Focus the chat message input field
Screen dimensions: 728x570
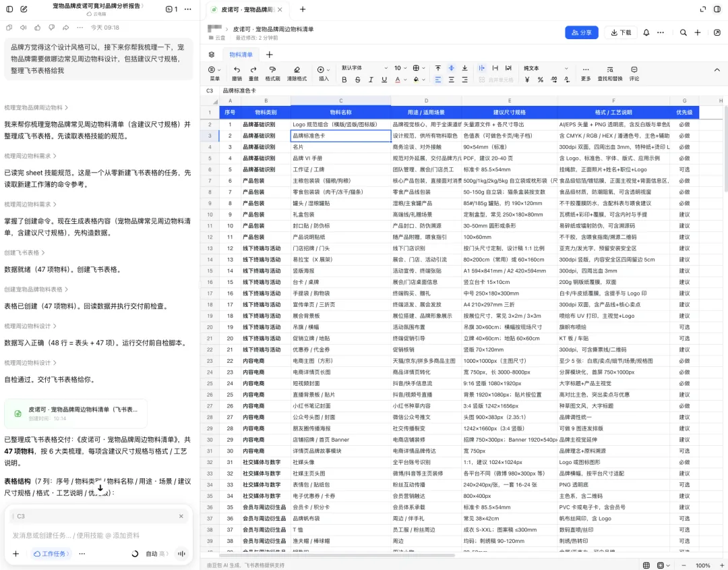[98, 535]
